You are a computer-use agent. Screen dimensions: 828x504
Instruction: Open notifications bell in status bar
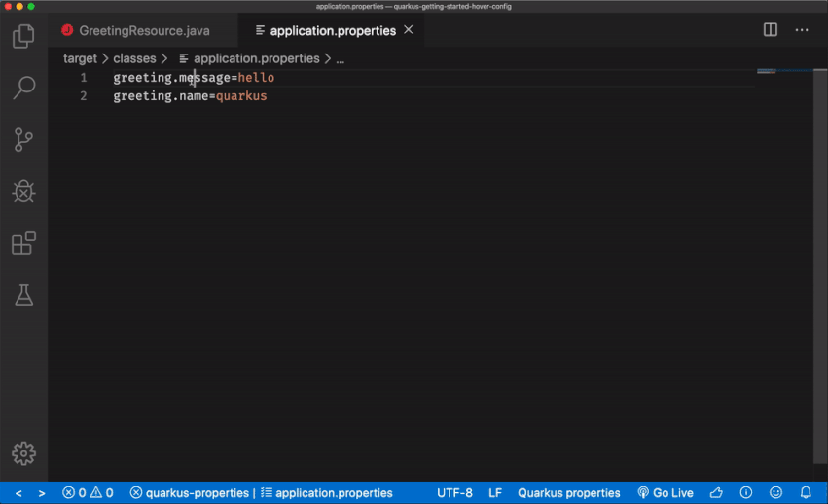(x=806, y=493)
